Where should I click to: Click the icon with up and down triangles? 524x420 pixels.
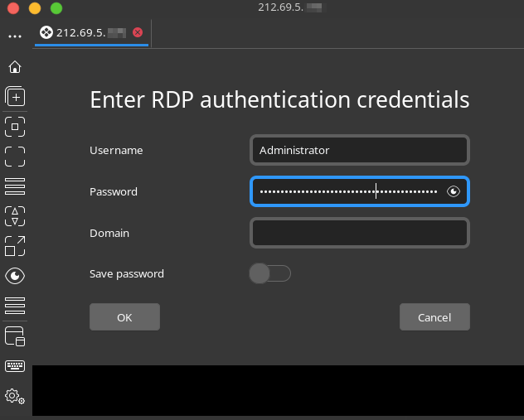point(15,216)
